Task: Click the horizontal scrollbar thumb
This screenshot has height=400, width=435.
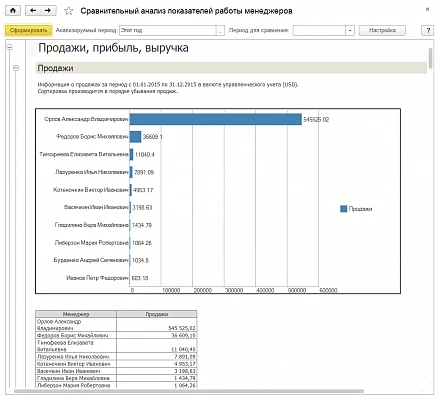Action: pos(189,391)
